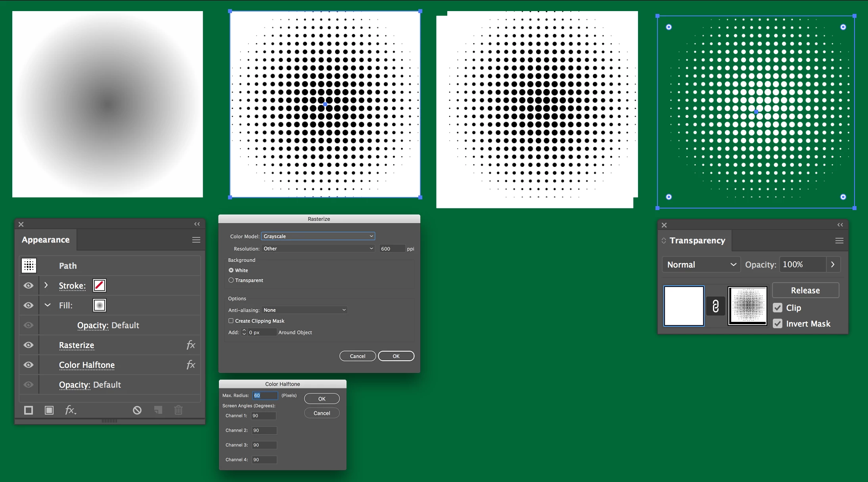This screenshot has height=482, width=868.
Task: Click OK in Color Halftone dialog
Action: coord(322,399)
